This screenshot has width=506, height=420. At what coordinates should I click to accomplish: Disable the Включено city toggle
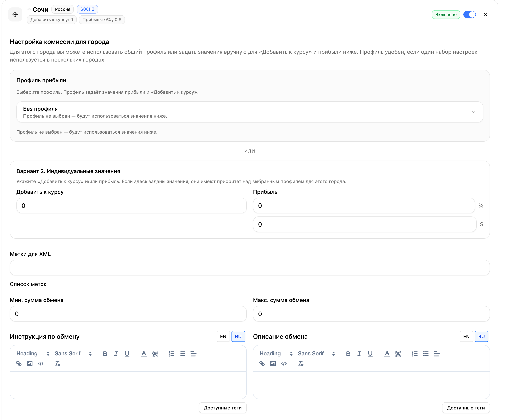pyautogui.click(x=469, y=14)
